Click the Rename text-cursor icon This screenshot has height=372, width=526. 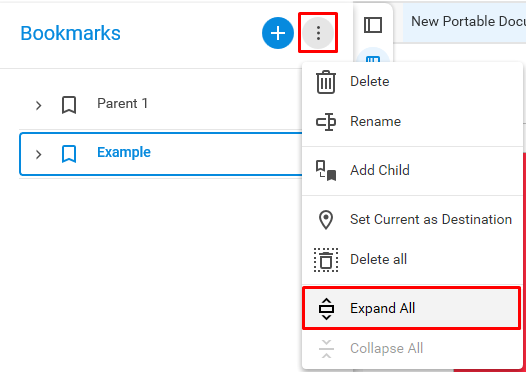pyautogui.click(x=326, y=121)
